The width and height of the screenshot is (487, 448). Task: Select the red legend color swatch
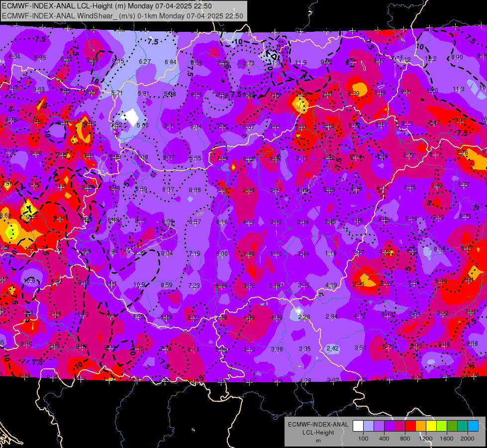click(410, 426)
